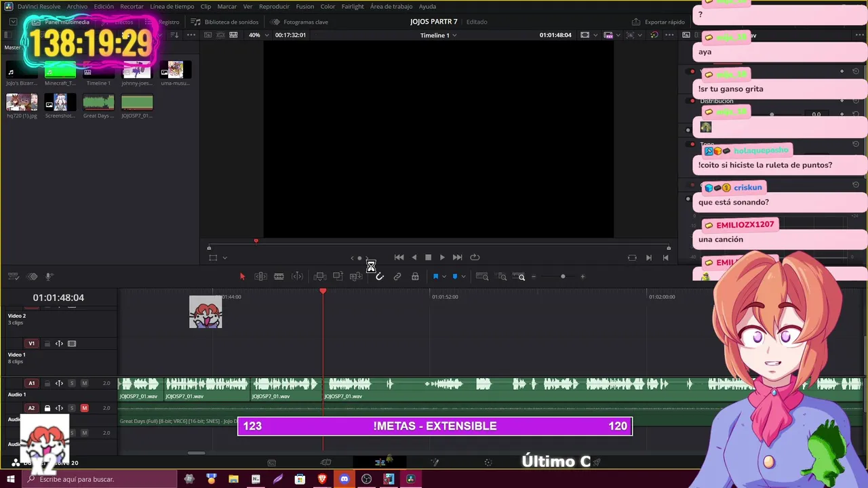
Task: Select the Great Days audio clip thumbnail
Action: pos(98,102)
